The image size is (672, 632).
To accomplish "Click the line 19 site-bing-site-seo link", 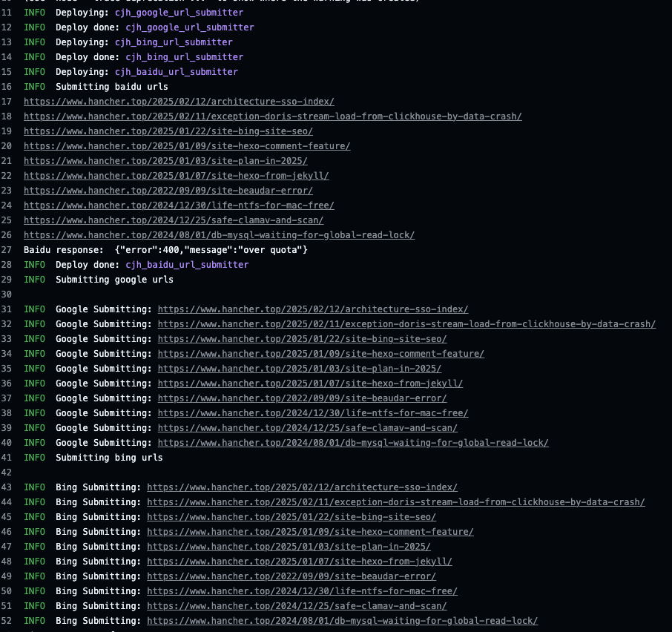I will pyautogui.click(x=168, y=131).
